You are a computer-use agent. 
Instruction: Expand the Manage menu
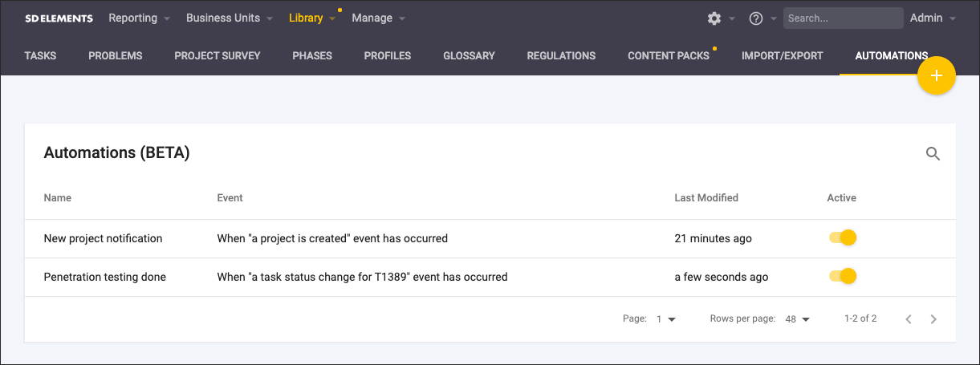point(379,18)
